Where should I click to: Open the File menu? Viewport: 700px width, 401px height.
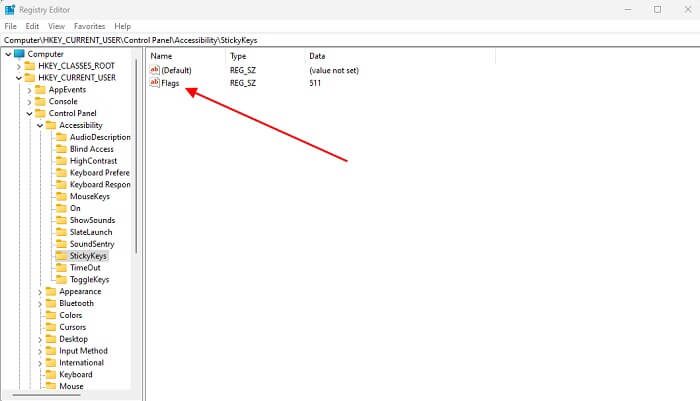(x=10, y=26)
